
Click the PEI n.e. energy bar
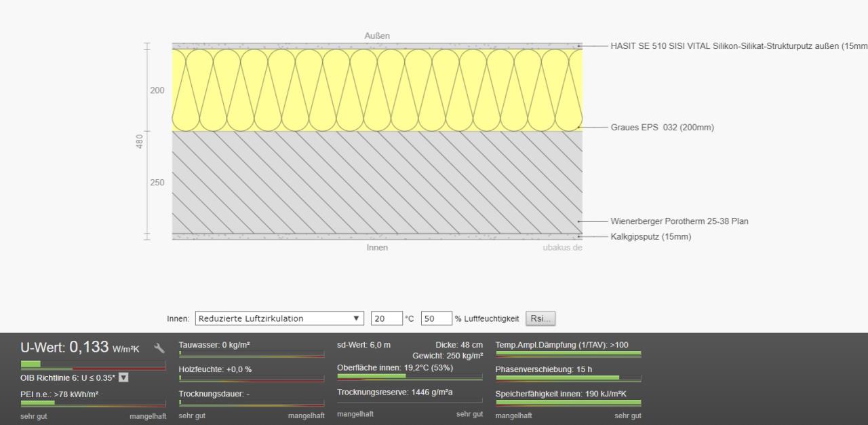pos(93,403)
